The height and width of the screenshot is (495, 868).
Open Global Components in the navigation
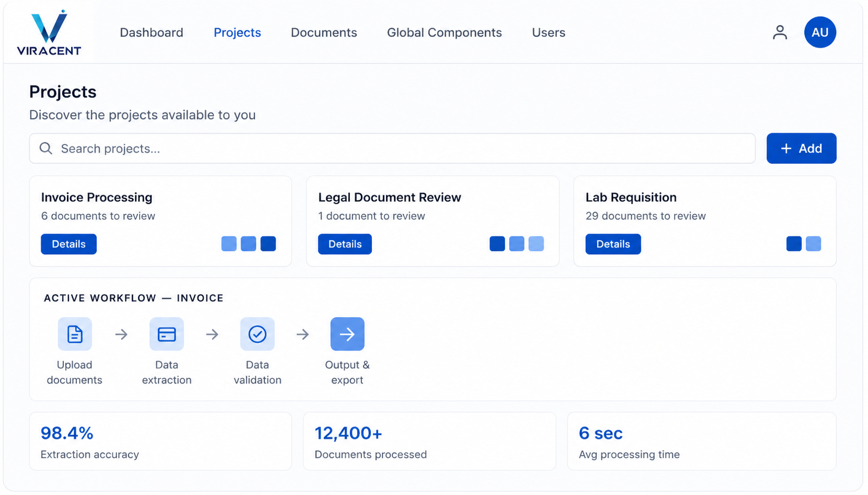[444, 32]
